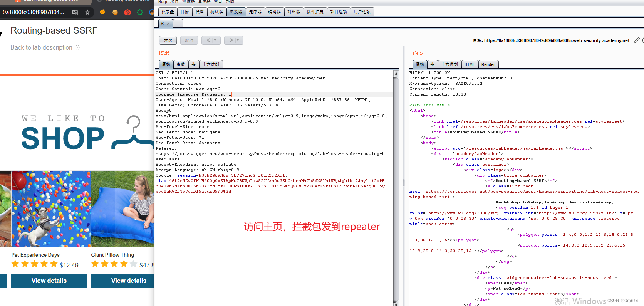Switch response view to HTML tab
Image resolution: width=644 pixels, height=306 pixels.
tap(470, 64)
